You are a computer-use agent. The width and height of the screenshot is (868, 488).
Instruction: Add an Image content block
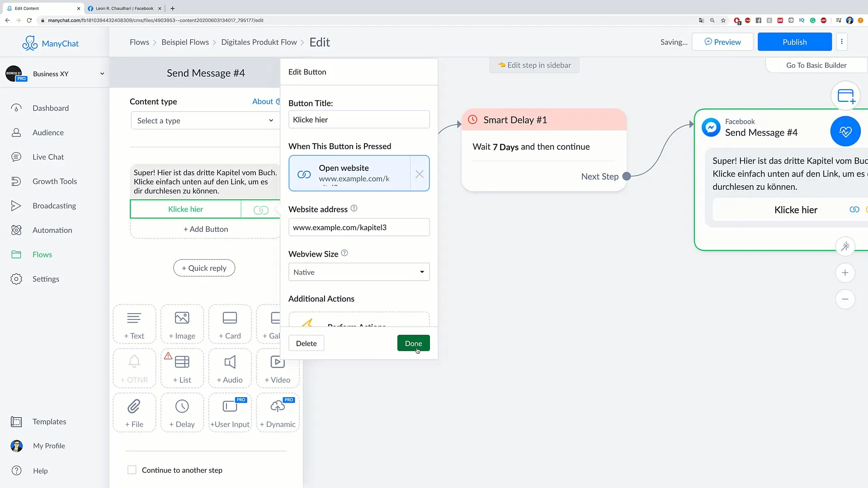182,324
